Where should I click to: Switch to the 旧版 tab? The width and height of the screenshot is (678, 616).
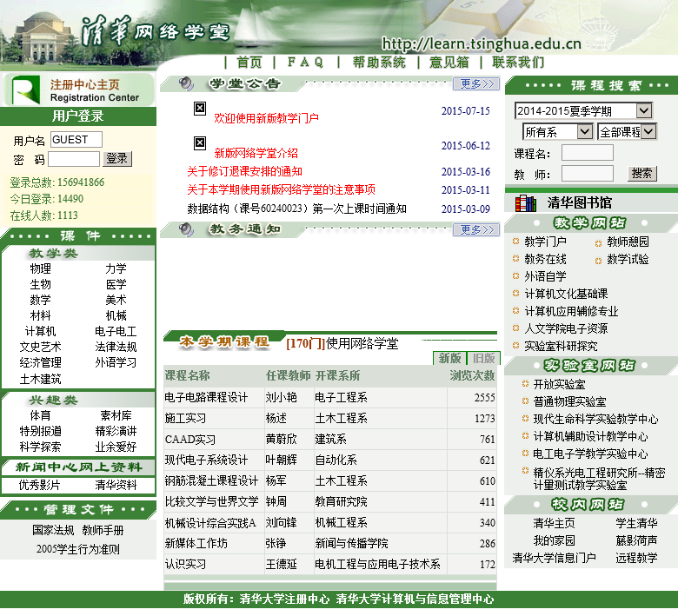pos(483,358)
